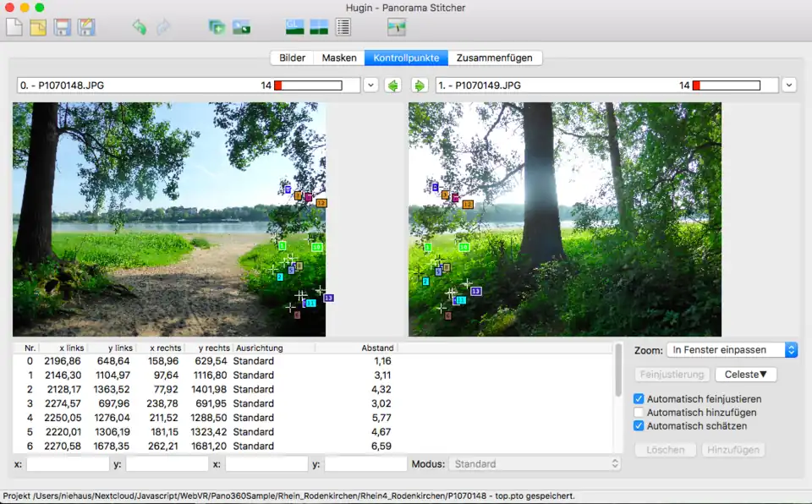Open a project with the folder icon
This screenshot has height=504, width=812.
coord(38,27)
